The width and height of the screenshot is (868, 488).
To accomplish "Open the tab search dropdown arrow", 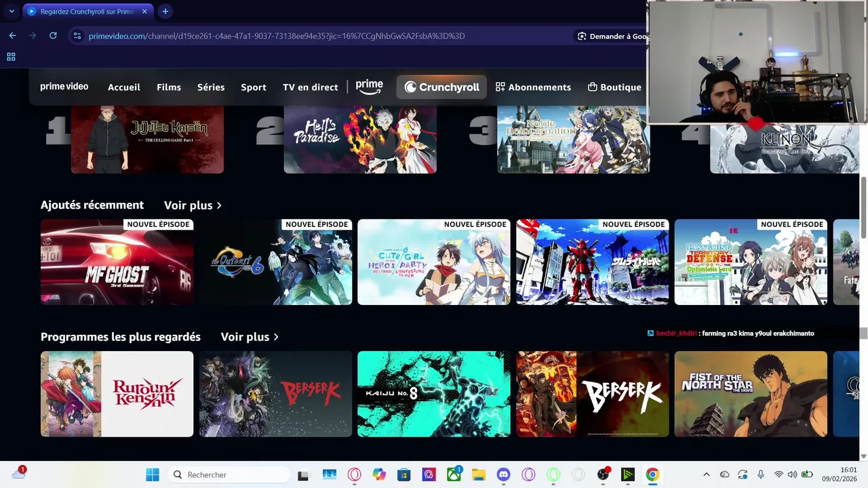I will pos(12,12).
